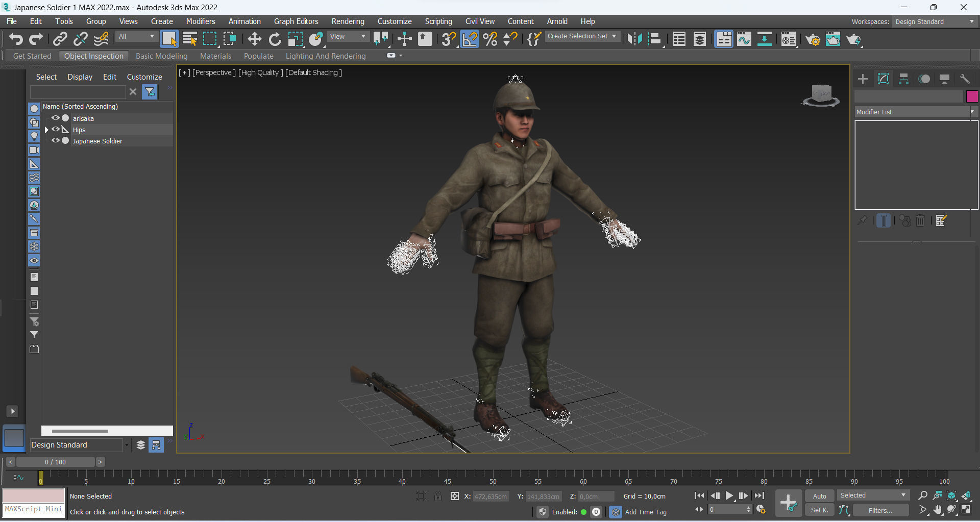Click the MAXScript Mini listener field

[34, 510]
